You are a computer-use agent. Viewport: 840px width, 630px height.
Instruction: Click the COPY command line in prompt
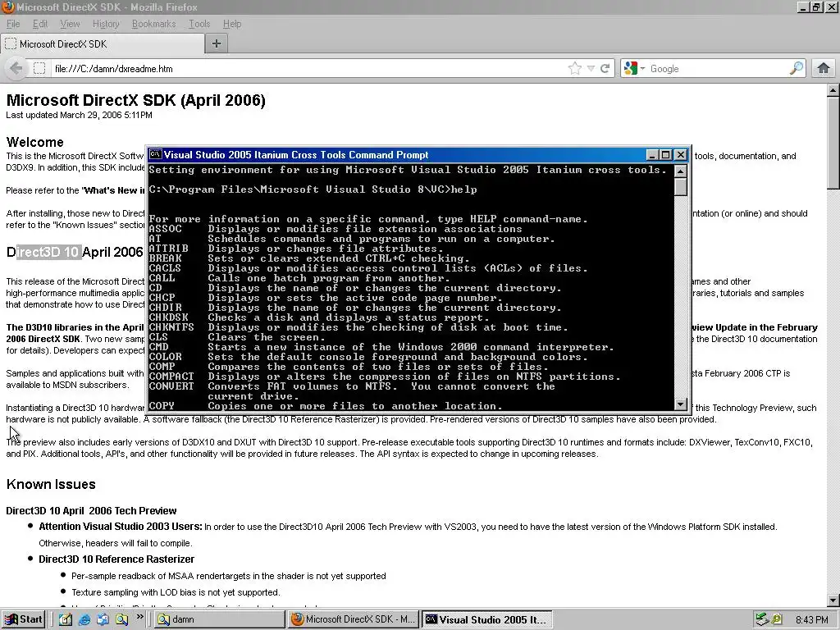pyautogui.click(x=326, y=406)
